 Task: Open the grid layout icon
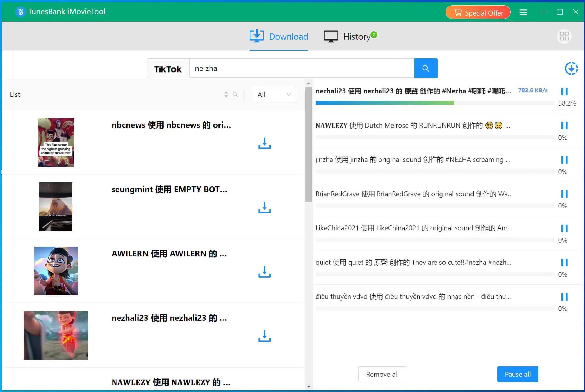pyautogui.click(x=564, y=36)
